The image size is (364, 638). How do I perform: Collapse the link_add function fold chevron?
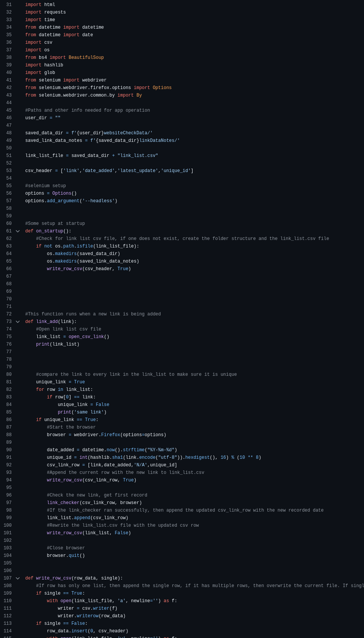(18, 322)
